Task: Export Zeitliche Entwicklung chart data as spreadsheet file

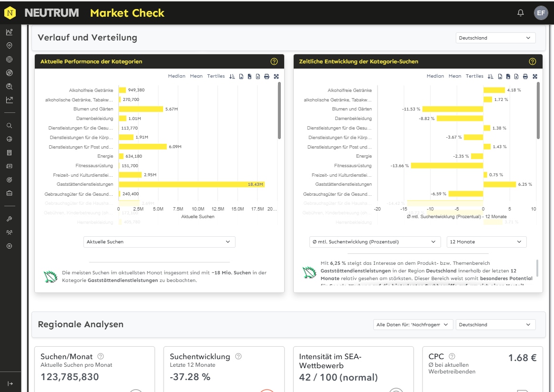Action: click(x=516, y=76)
